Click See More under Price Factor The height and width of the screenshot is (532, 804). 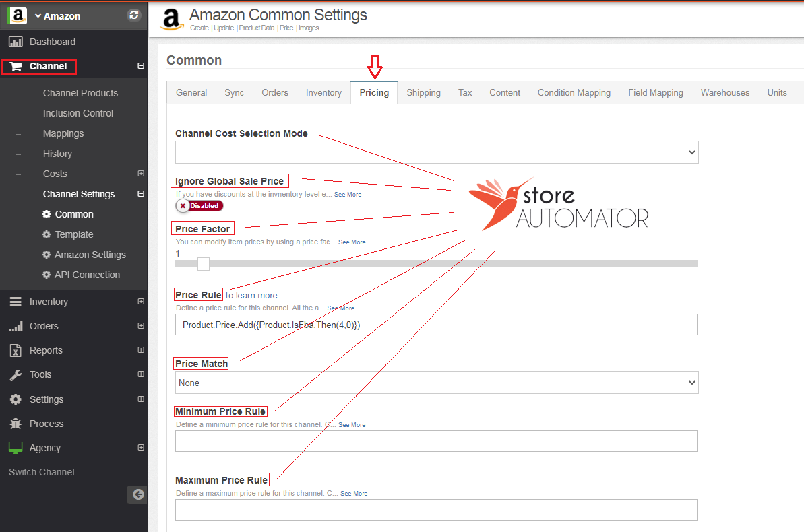[352, 242]
